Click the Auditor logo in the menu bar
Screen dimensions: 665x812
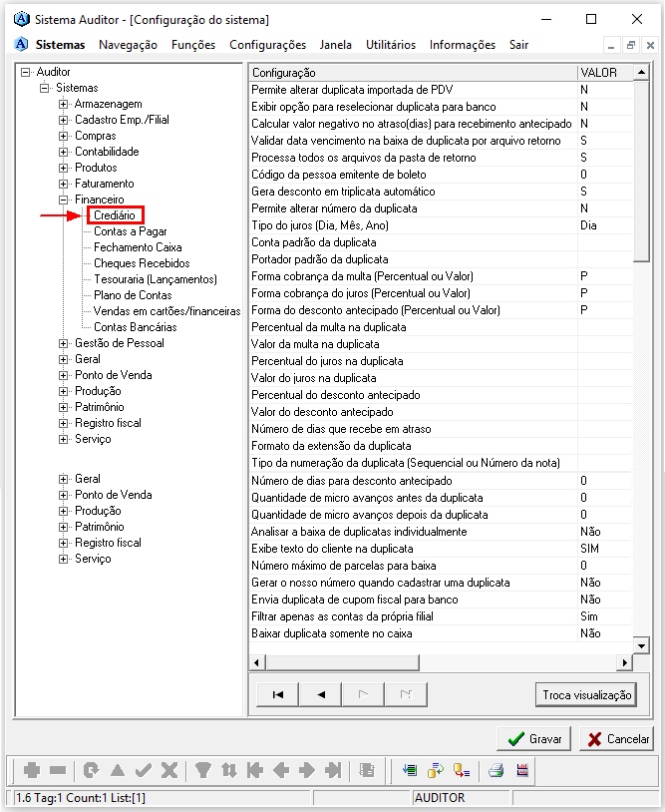[x=21, y=45]
